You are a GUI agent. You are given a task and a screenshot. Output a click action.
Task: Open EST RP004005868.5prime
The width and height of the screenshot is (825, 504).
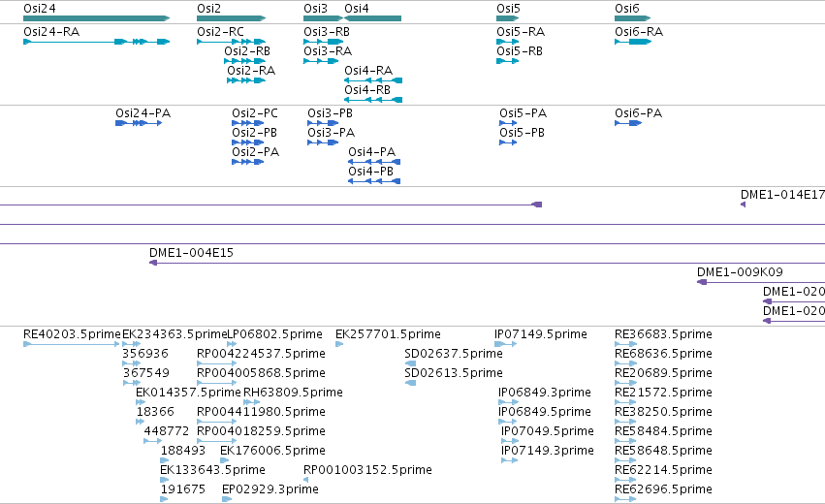[x=217, y=384]
